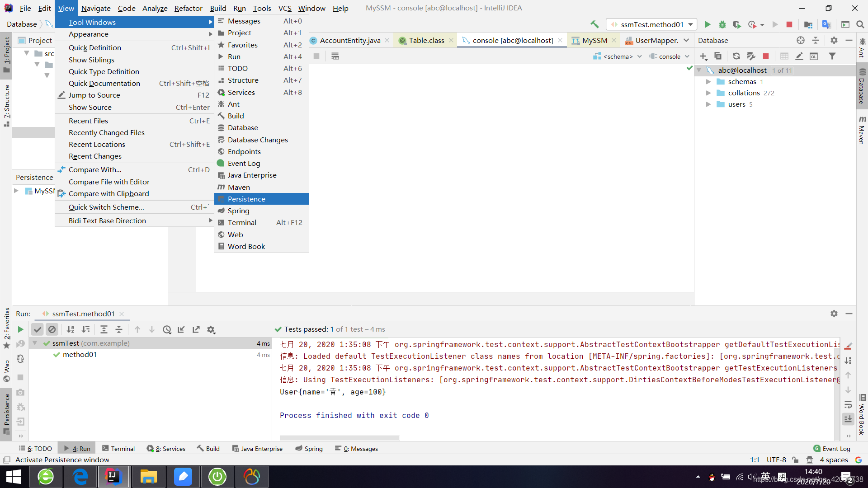Sort test results alphabetically
This screenshot has height=488, width=868.
click(x=71, y=329)
